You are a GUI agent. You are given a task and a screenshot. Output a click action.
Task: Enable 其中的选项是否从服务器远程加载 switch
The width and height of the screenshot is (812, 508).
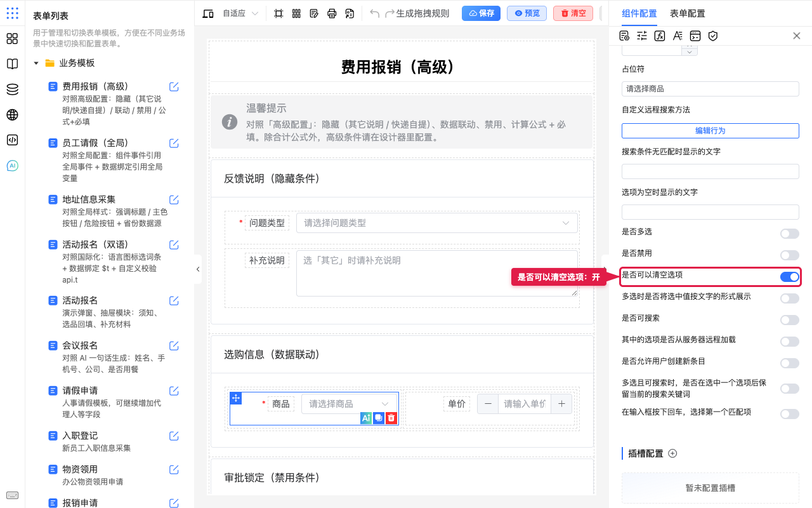790,342
